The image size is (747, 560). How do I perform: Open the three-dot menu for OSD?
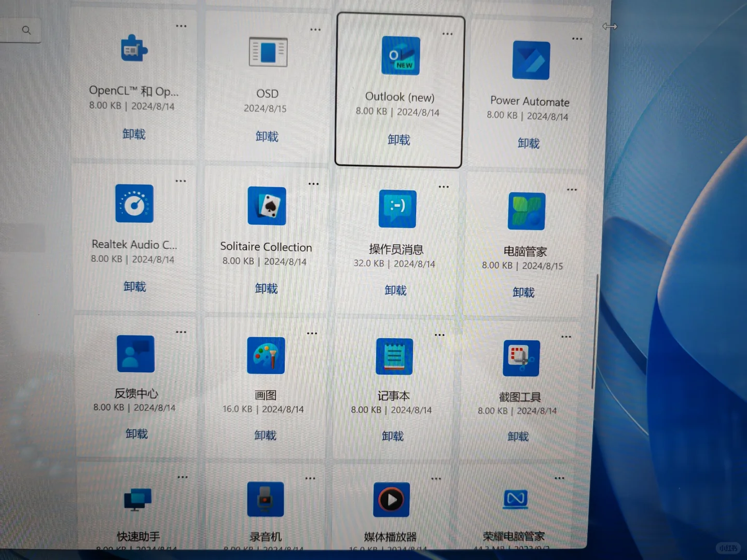[x=315, y=30]
